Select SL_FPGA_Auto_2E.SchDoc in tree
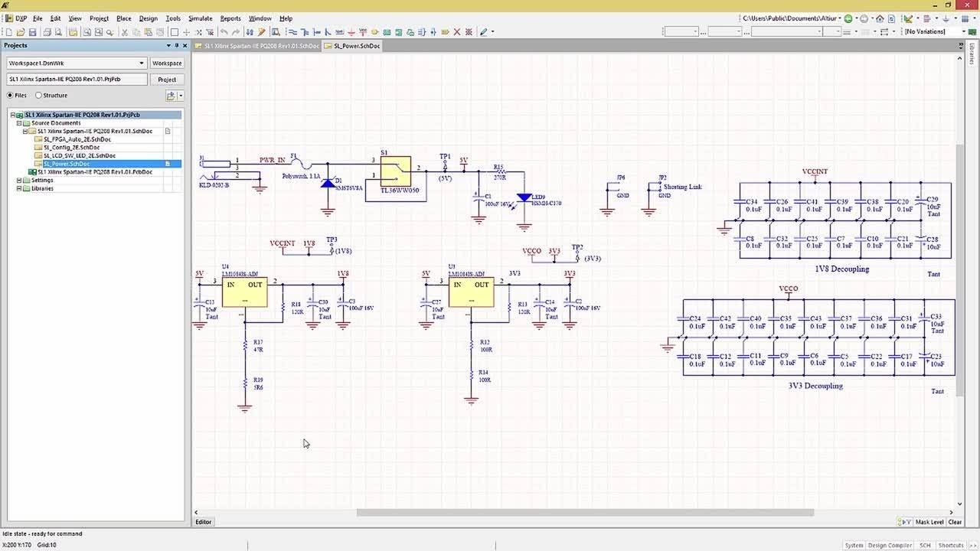The image size is (980, 551). point(77,139)
